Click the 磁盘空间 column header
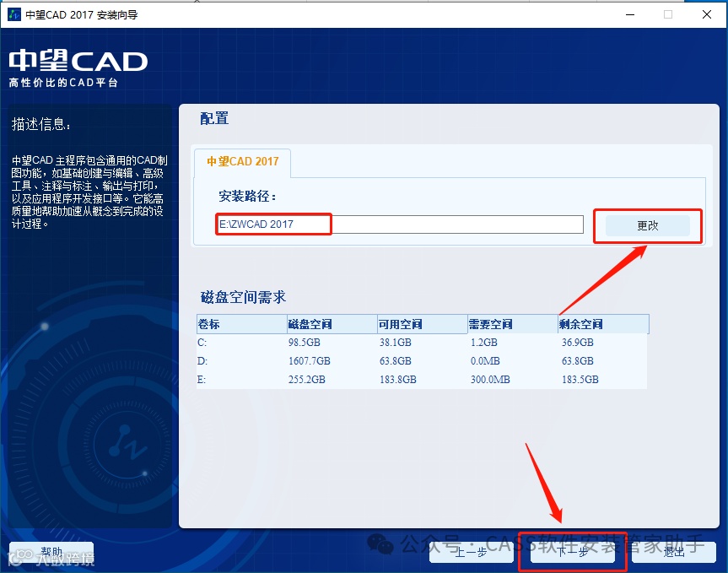 click(332, 324)
